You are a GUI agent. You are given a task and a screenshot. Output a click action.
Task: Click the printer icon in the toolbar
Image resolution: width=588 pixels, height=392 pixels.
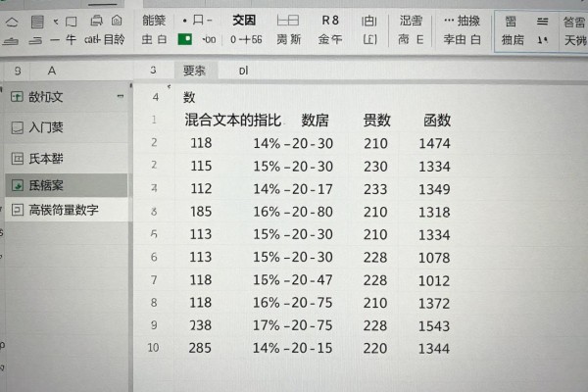(96, 21)
